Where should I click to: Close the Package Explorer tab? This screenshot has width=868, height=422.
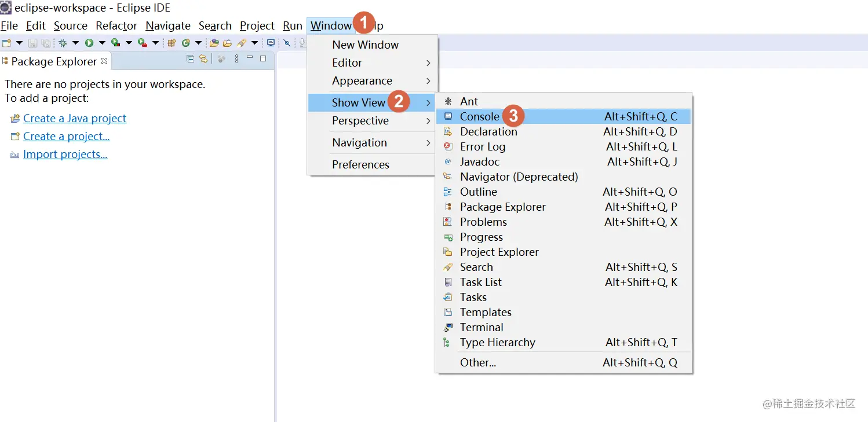[x=104, y=60]
